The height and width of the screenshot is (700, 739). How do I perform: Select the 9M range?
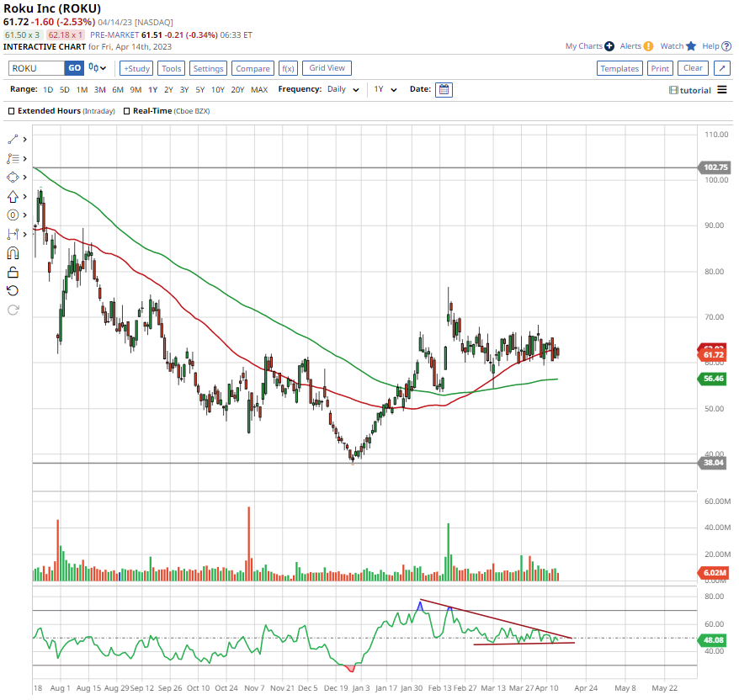[136, 89]
